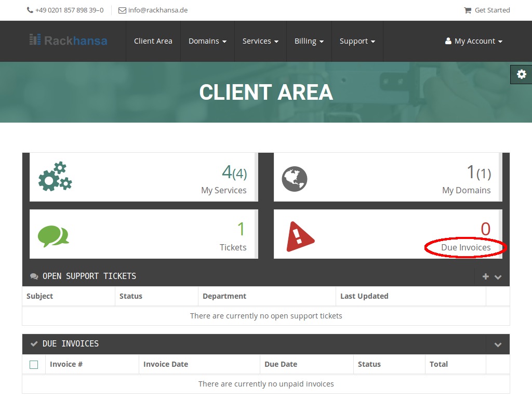Click the Rackhansa logo
This screenshot has height=399, width=532.
click(68, 41)
